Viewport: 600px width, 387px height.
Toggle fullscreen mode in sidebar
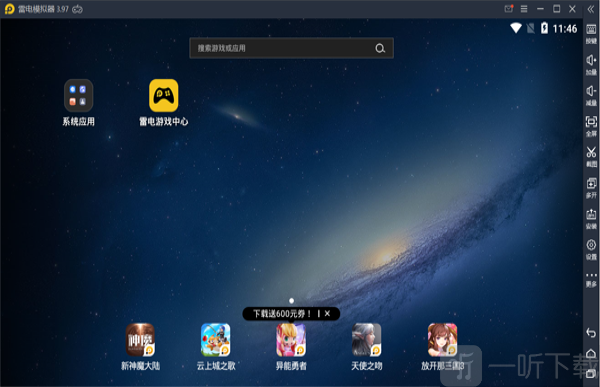tap(591, 126)
